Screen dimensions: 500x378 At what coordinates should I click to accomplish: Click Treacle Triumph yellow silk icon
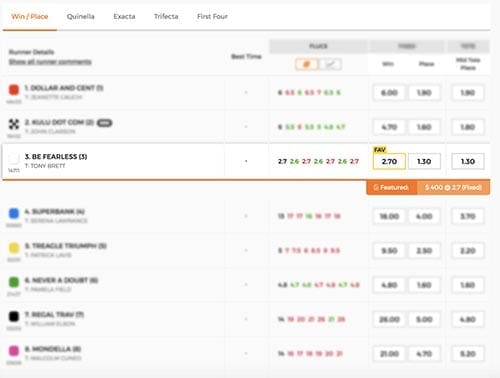coord(14,248)
